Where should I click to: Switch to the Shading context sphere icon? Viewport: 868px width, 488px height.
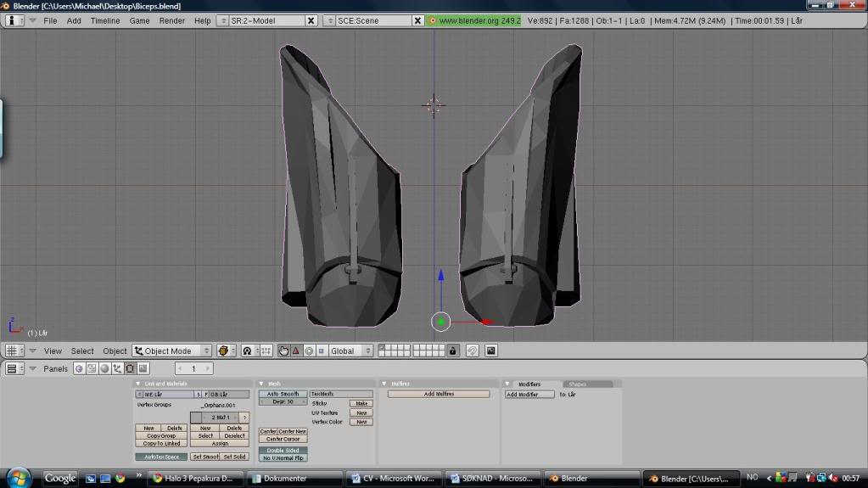[x=104, y=368]
